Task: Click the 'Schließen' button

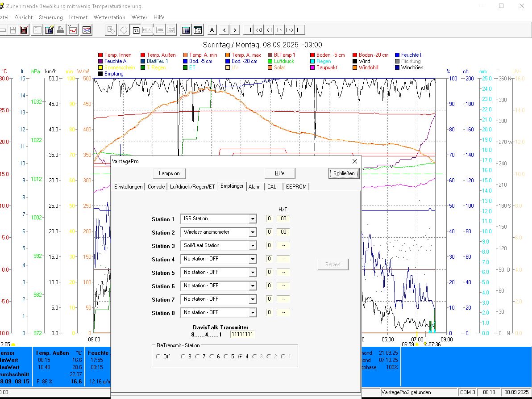Action: 344,173
